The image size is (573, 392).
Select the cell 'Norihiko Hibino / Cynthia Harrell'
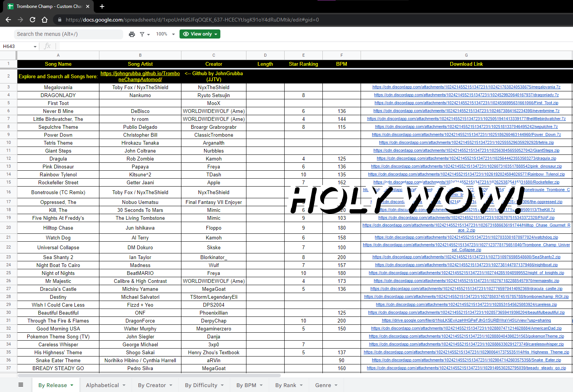[x=140, y=360]
